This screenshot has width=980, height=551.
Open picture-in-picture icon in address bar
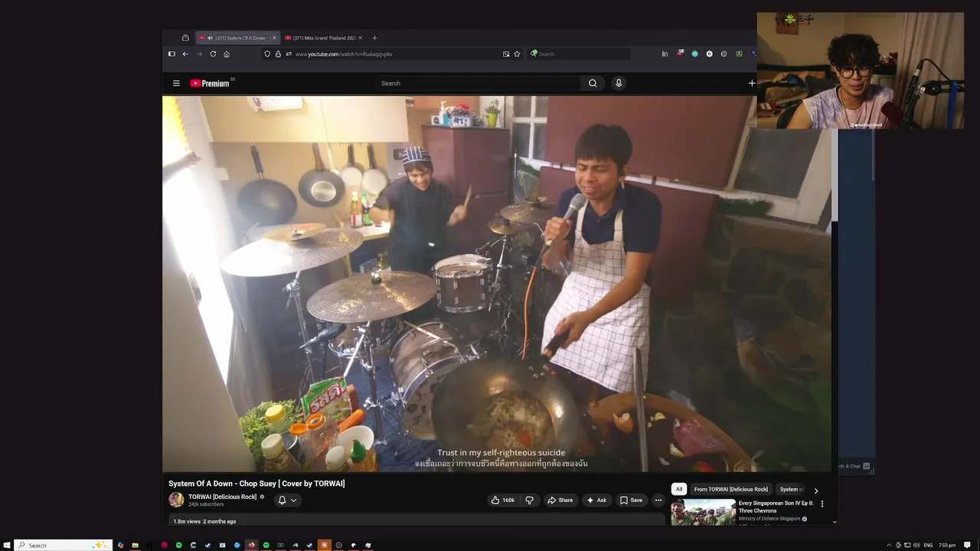click(x=506, y=54)
